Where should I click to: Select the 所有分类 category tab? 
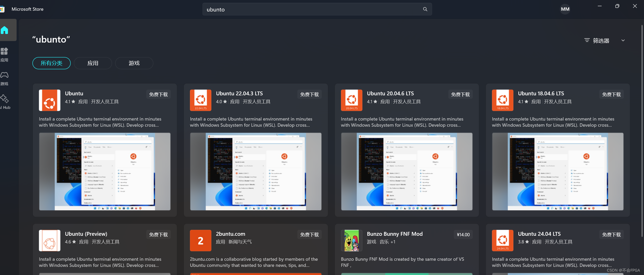tap(52, 63)
